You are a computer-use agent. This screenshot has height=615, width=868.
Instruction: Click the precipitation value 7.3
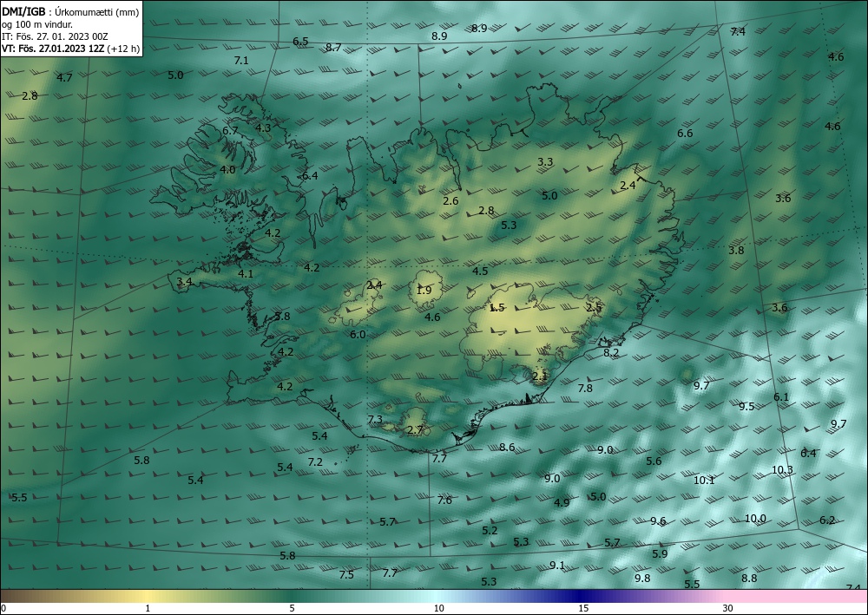pyautogui.click(x=375, y=420)
